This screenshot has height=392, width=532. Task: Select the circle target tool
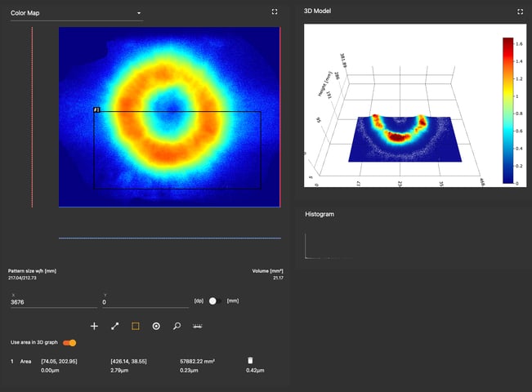click(x=156, y=326)
